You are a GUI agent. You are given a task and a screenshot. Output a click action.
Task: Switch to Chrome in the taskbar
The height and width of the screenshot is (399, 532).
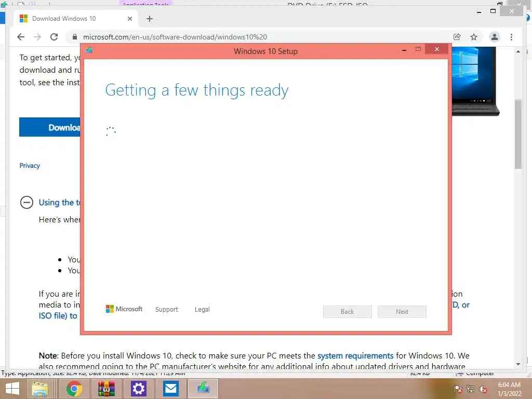74,389
